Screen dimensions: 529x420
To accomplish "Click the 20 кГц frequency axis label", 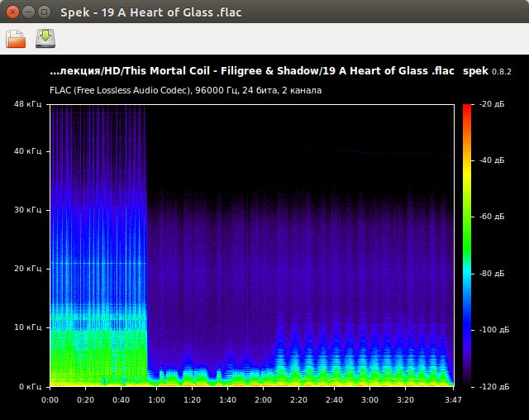I will click(x=28, y=269).
